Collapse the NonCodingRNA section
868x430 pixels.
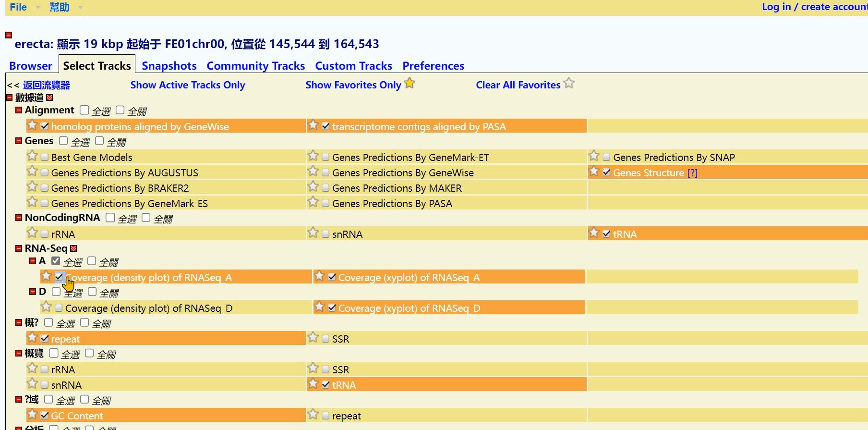click(19, 218)
